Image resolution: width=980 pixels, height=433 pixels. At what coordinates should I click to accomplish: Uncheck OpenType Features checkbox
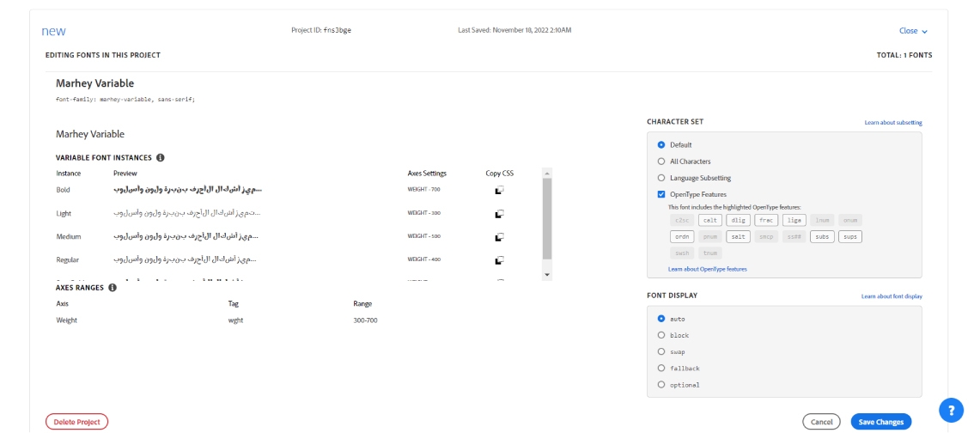point(661,194)
